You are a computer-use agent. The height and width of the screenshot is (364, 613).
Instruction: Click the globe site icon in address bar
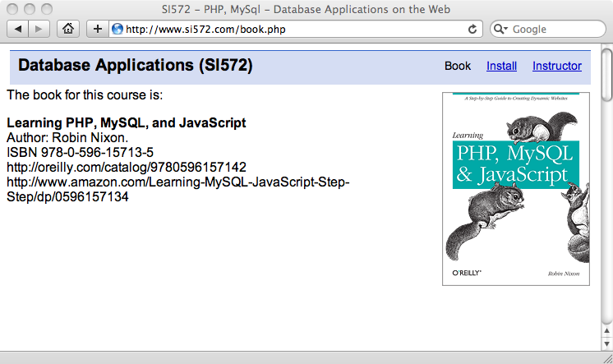click(x=118, y=29)
